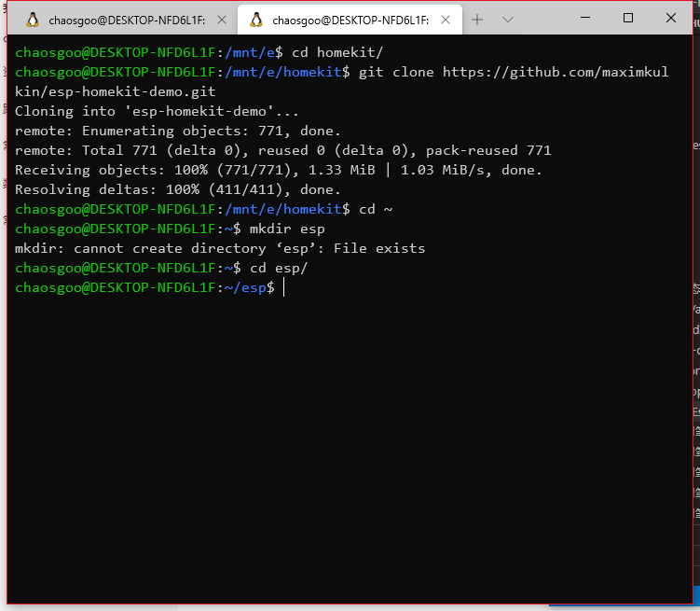
Task: Close the active second terminal tab
Action: (x=444, y=20)
